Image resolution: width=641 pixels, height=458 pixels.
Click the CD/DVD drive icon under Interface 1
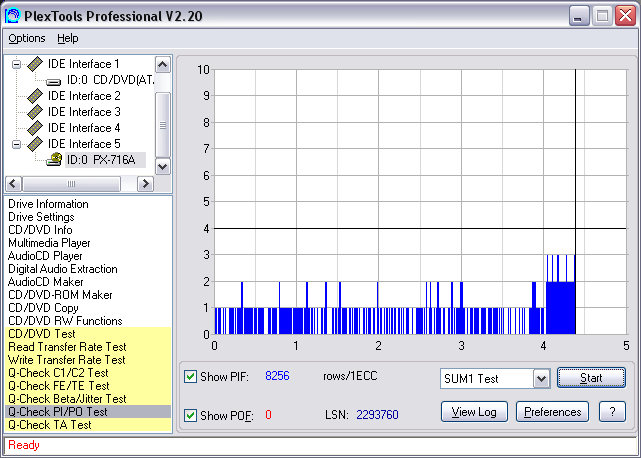(x=54, y=81)
